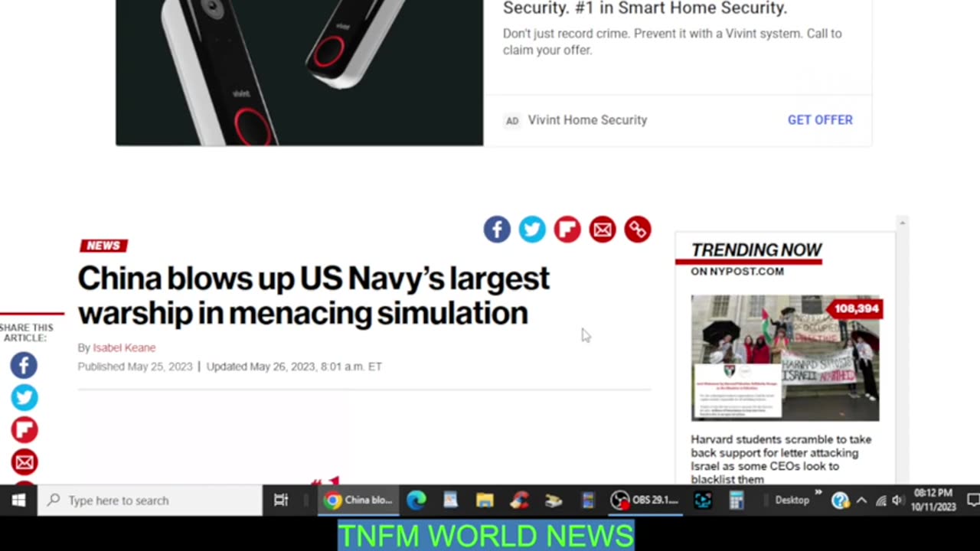Open the notification center icon

[x=972, y=500]
